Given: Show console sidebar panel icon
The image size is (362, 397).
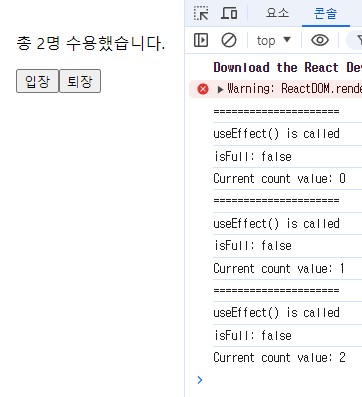Looking at the screenshot, I should pos(201,40).
